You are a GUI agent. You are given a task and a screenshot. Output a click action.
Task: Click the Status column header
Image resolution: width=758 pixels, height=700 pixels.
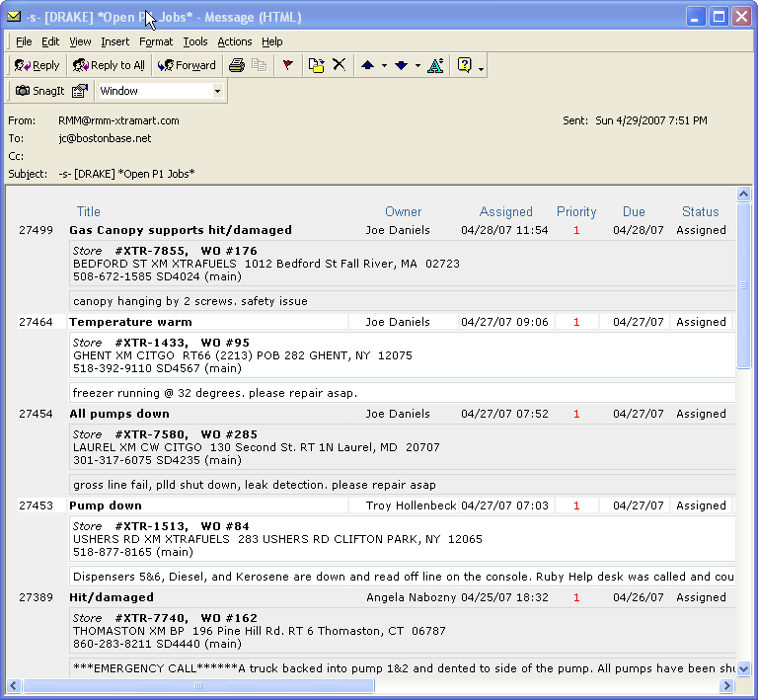pos(700,211)
